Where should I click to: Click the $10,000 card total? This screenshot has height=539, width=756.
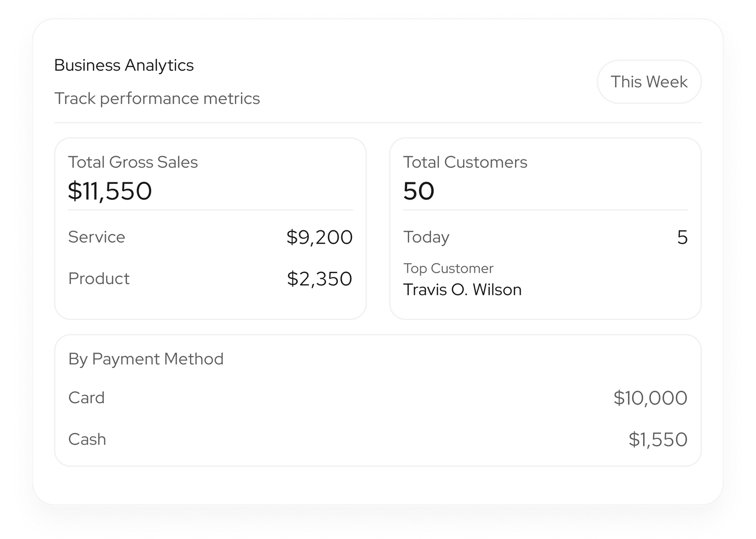tap(650, 398)
